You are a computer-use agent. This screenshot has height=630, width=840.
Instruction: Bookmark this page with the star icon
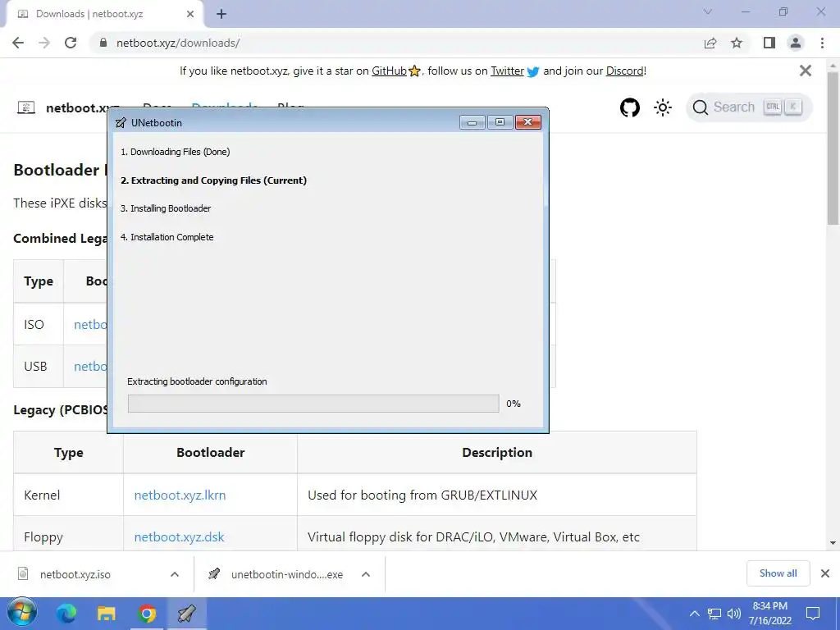pos(737,43)
